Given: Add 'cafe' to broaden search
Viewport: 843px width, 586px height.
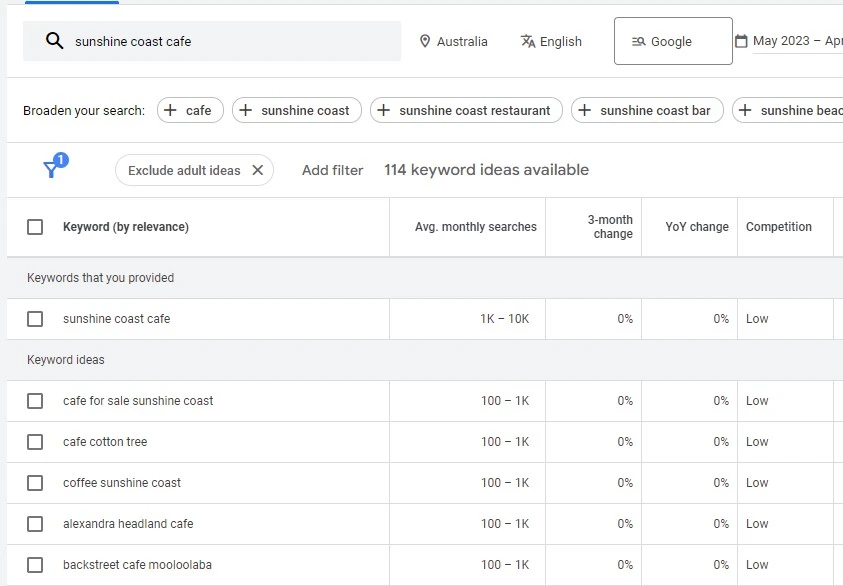Looking at the screenshot, I should (188, 110).
